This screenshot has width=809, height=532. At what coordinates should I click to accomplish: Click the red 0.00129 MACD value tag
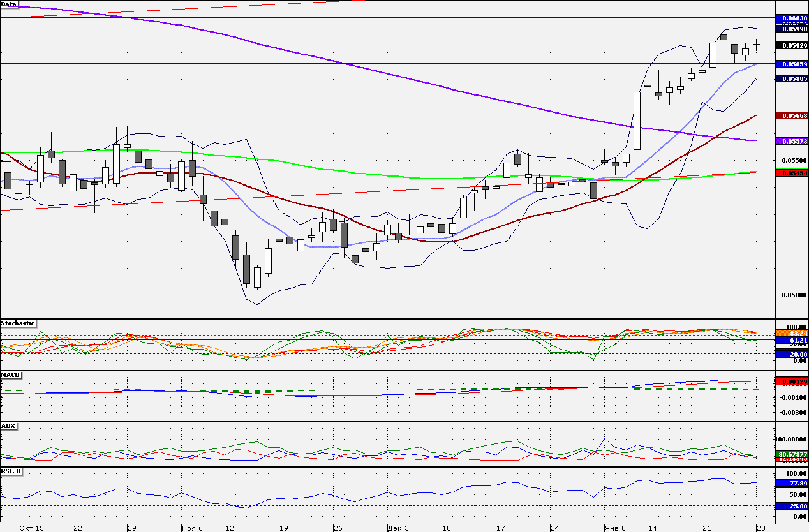point(792,381)
